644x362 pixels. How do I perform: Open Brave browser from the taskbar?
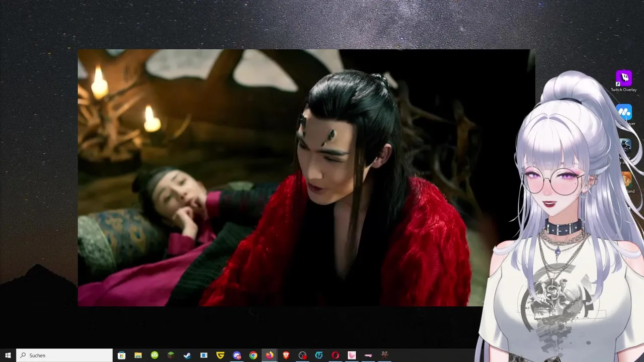pyautogui.click(x=286, y=355)
